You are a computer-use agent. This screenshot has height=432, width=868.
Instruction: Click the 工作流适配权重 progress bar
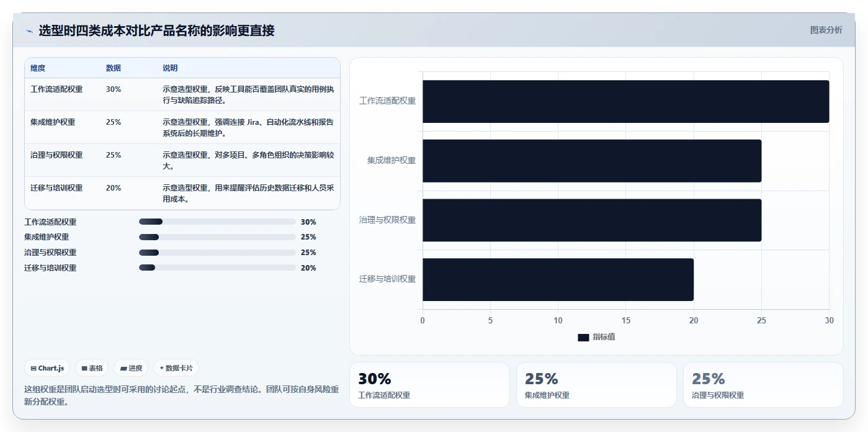click(217, 222)
